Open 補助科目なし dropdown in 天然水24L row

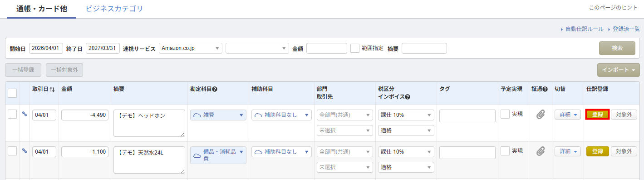coord(281,152)
